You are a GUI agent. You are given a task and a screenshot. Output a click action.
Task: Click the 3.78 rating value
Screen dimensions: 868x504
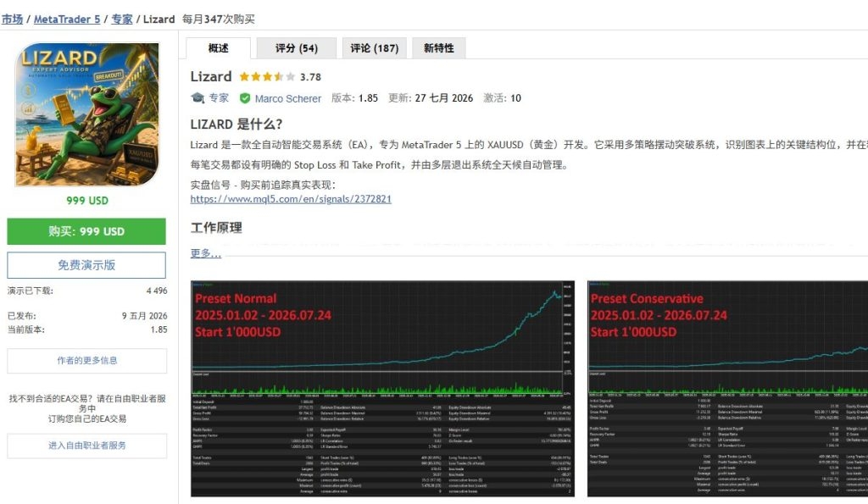(310, 77)
